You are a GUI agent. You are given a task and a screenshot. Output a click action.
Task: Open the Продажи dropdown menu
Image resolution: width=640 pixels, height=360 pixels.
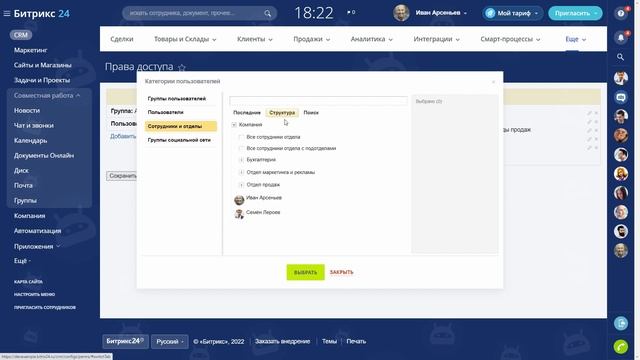click(x=312, y=39)
